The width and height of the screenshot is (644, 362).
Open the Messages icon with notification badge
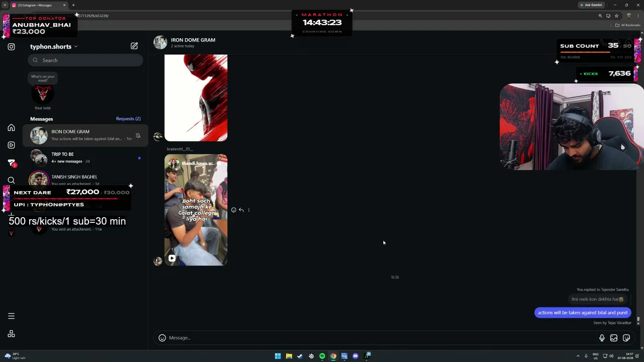tap(12, 163)
